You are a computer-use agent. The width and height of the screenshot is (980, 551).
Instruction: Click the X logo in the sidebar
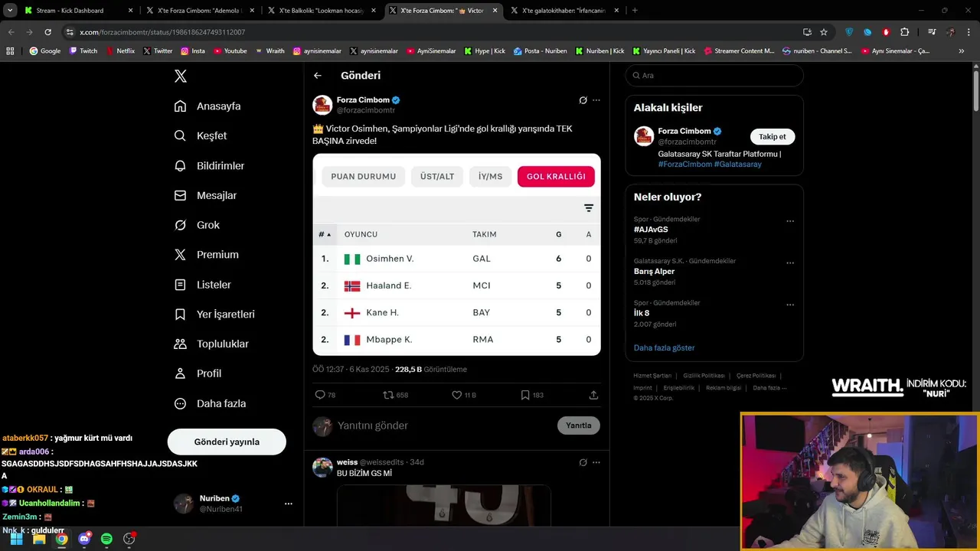coord(181,76)
